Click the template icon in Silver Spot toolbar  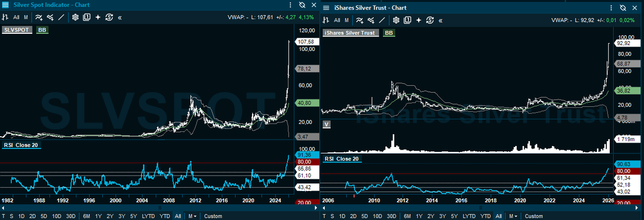87,17
